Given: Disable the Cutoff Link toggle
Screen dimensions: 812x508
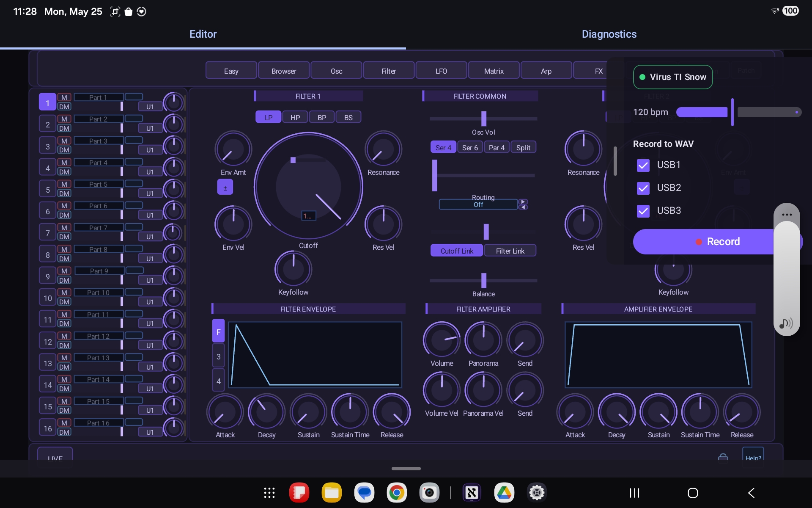Looking at the screenshot, I should (457, 251).
